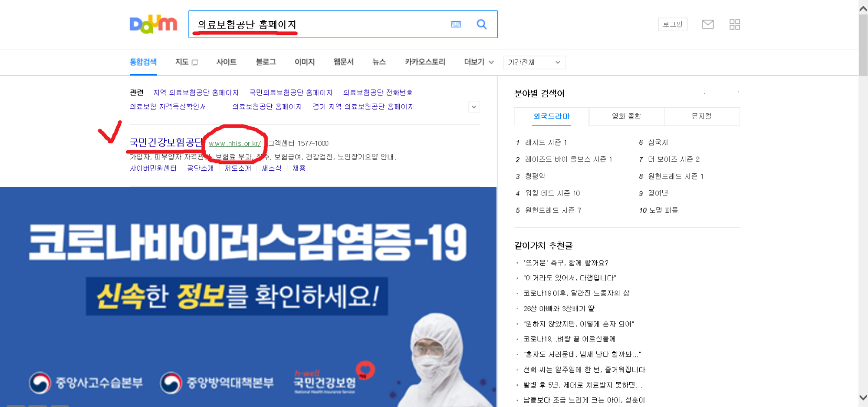Open the 공단소개 sublink
The width and height of the screenshot is (868, 407).
tap(200, 168)
